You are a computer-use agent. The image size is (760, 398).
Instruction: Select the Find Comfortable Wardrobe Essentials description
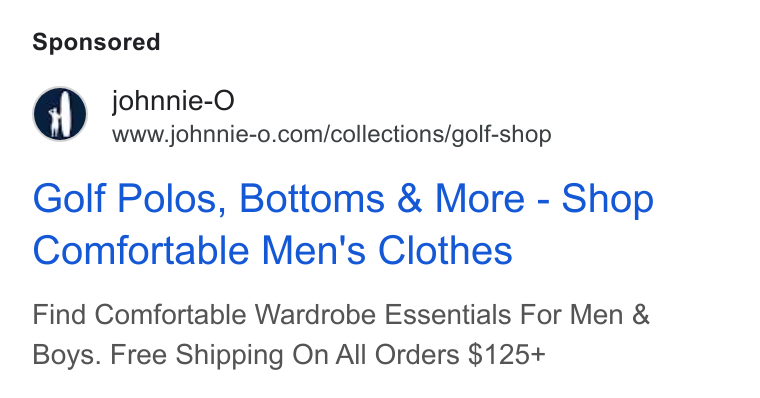(x=341, y=315)
